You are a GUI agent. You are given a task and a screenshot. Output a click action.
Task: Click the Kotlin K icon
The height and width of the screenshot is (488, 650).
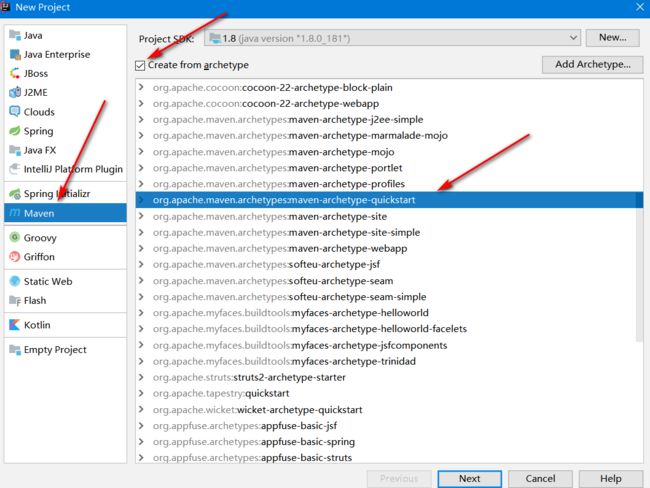(x=15, y=325)
